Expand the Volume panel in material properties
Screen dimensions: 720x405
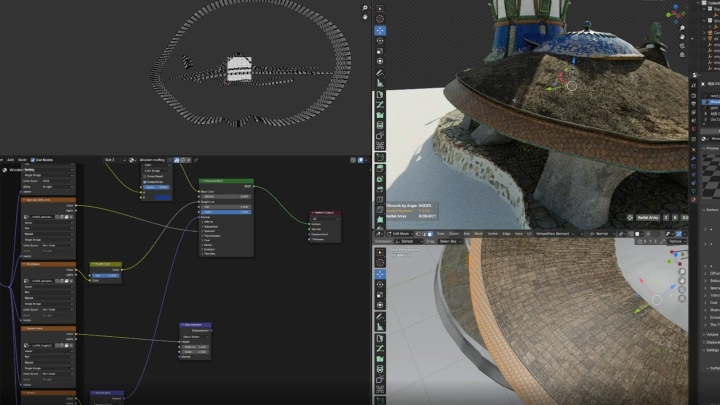point(710,335)
